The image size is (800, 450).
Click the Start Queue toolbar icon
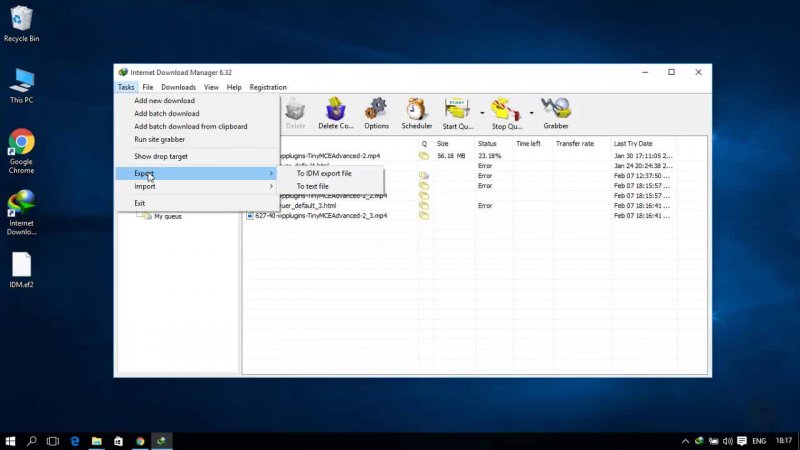tap(457, 113)
